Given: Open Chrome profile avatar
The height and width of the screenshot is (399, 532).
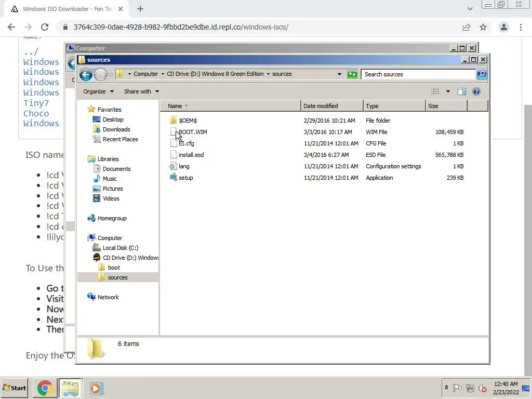Looking at the screenshot, I should 504,27.
